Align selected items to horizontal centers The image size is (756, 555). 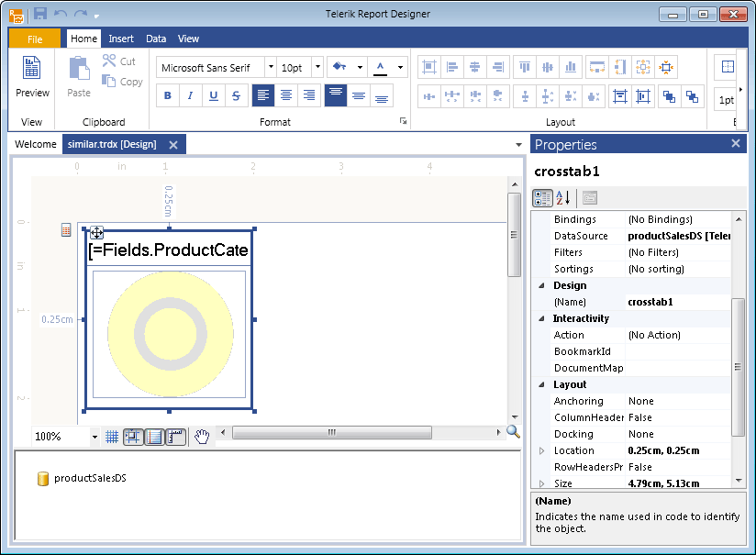pos(475,67)
